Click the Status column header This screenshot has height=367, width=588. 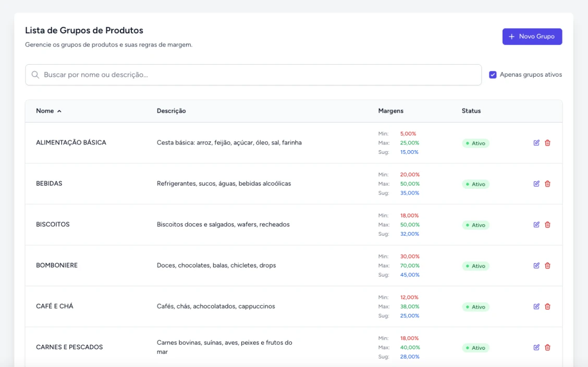(x=471, y=111)
